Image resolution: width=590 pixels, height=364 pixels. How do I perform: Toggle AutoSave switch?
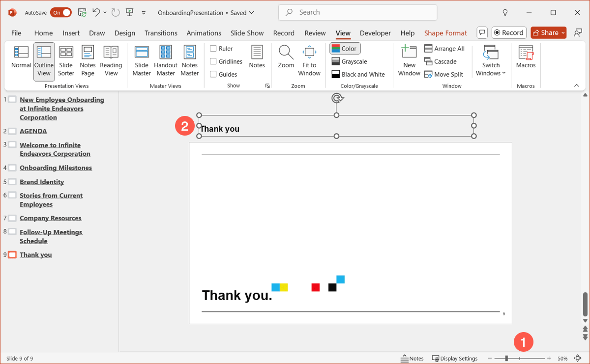pos(60,12)
